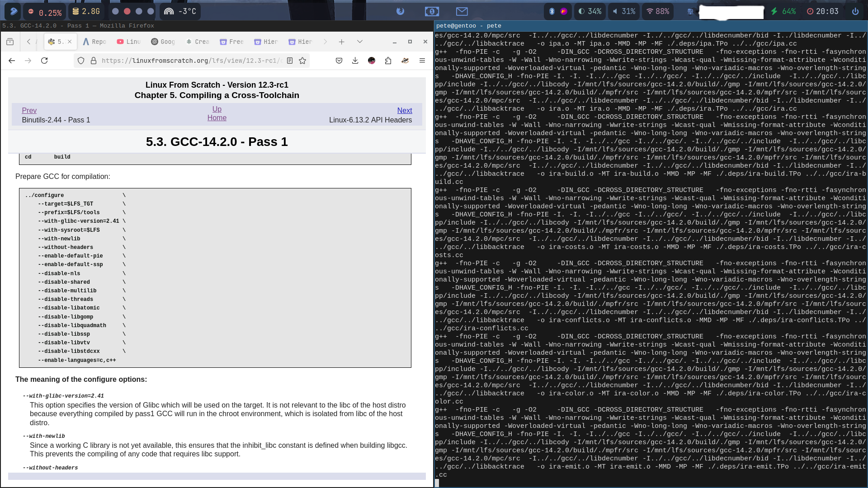Switch to the Crea tab
The height and width of the screenshot is (488, 868).
click(198, 42)
